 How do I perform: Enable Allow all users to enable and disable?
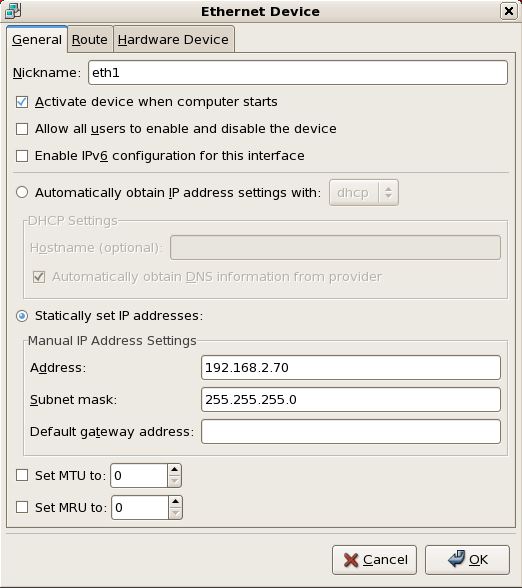tap(22, 129)
